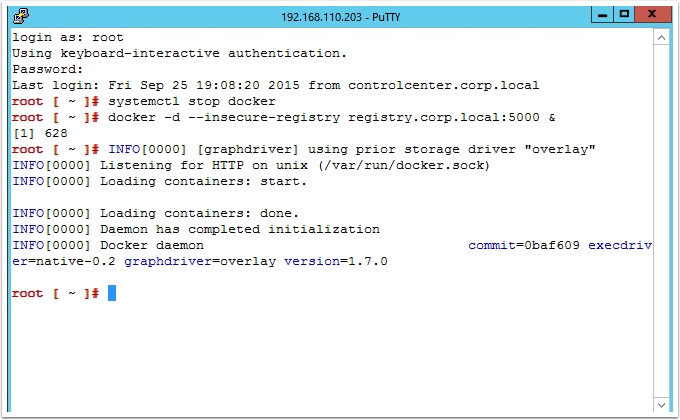Click the 'version=1.7.0' text
This screenshot has height=420, width=680.
336,261
